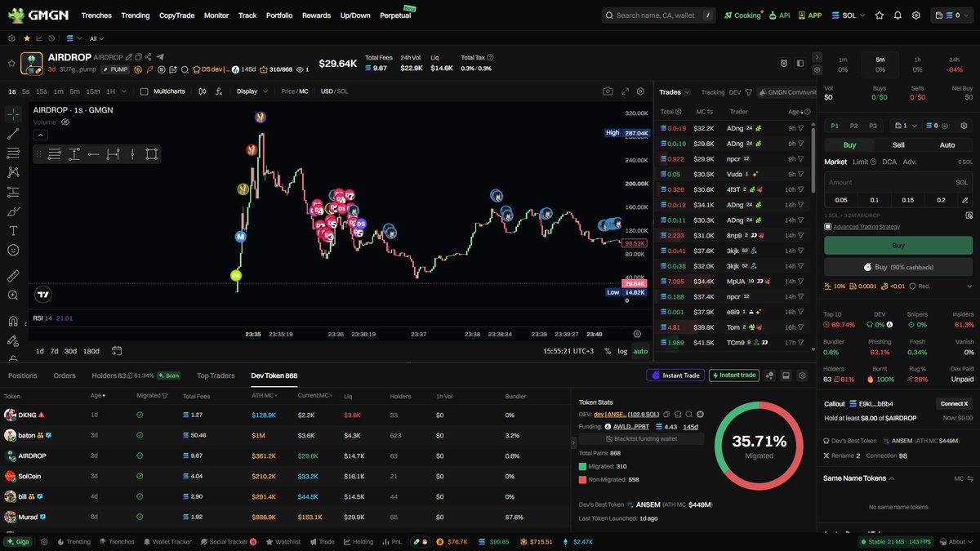Image resolution: width=980 pixels, height=551 pixels.
Task: Add AIRDROP to favorites star
Action: coord(10,64)
